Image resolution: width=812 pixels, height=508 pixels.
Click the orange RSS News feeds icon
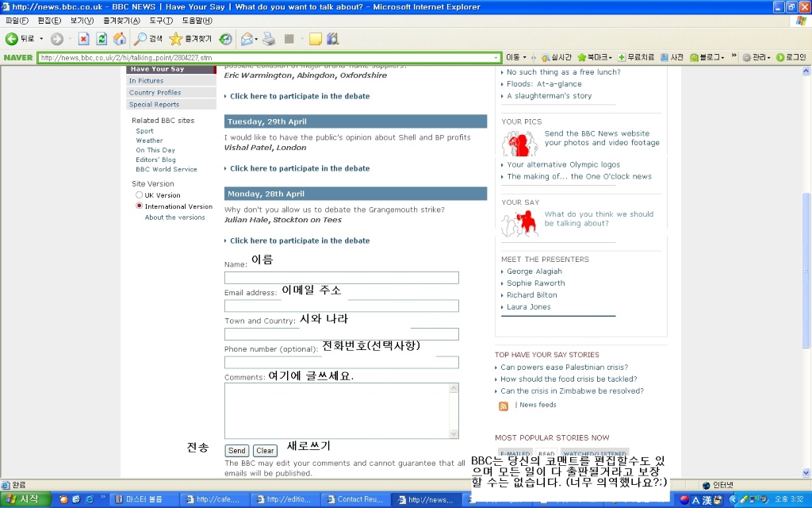[x=504, y=406]
